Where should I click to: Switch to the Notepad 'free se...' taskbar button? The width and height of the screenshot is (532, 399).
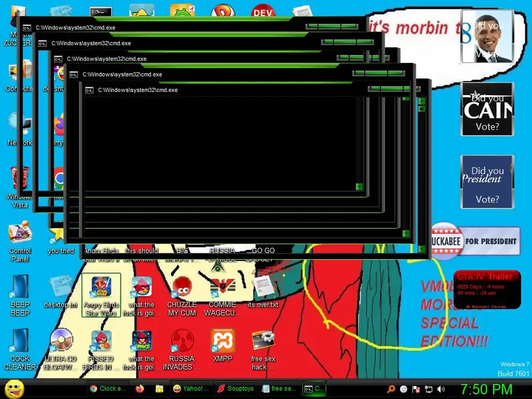[280, 389]
